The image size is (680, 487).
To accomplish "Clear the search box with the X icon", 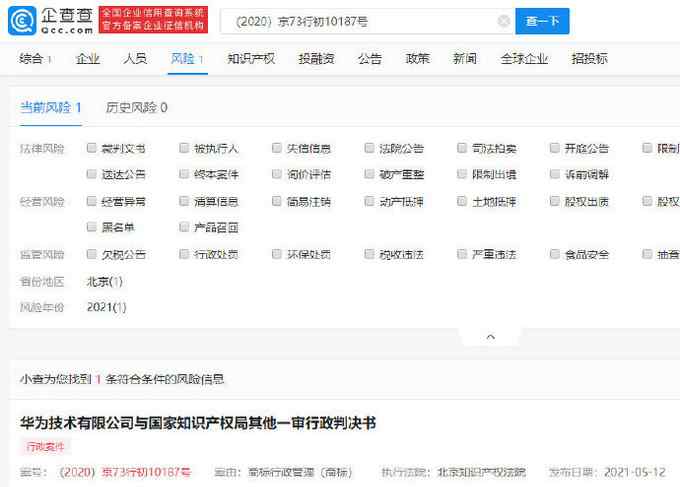I will click(x=502, y=21).
